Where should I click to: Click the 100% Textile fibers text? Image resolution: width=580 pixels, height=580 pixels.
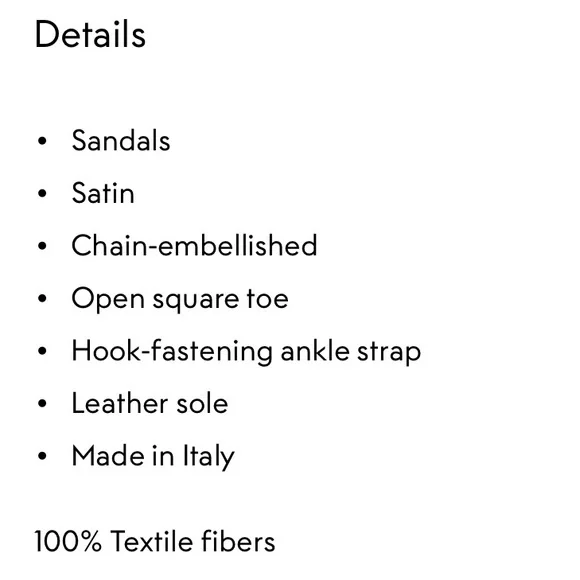155,541
